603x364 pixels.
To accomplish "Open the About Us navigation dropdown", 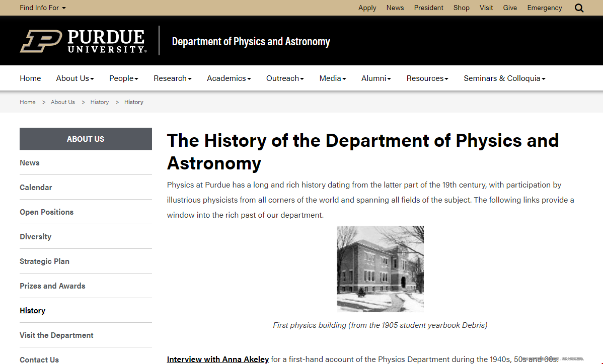I will coord(75,78).
